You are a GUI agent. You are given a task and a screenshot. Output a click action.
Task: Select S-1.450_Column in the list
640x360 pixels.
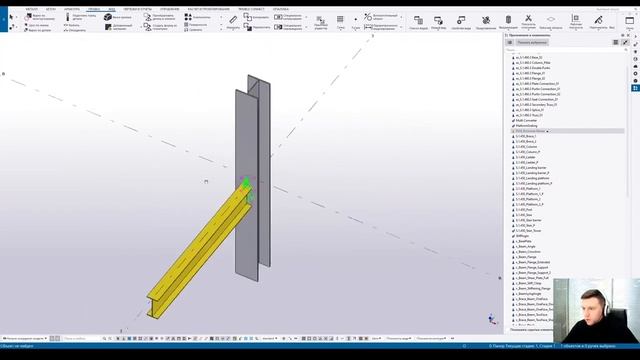pyautogui.click(x=527, y=147)
